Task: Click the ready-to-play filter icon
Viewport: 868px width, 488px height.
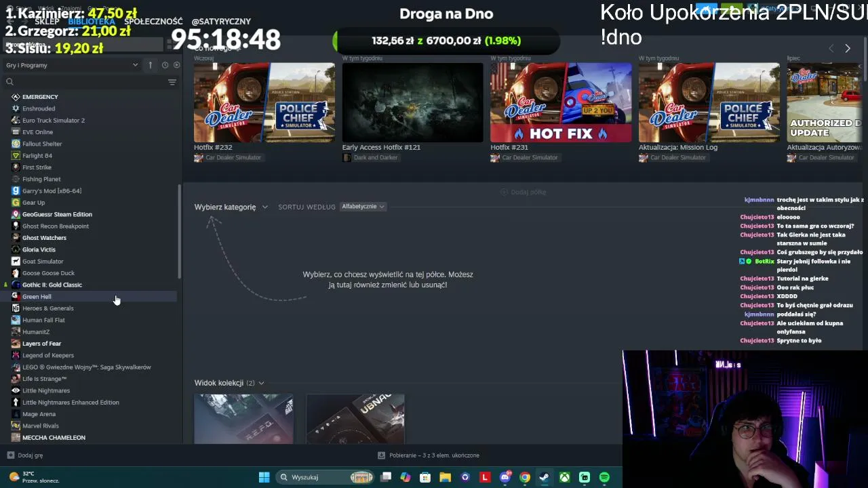Action: pyautogui.click(x=177, y=65)
